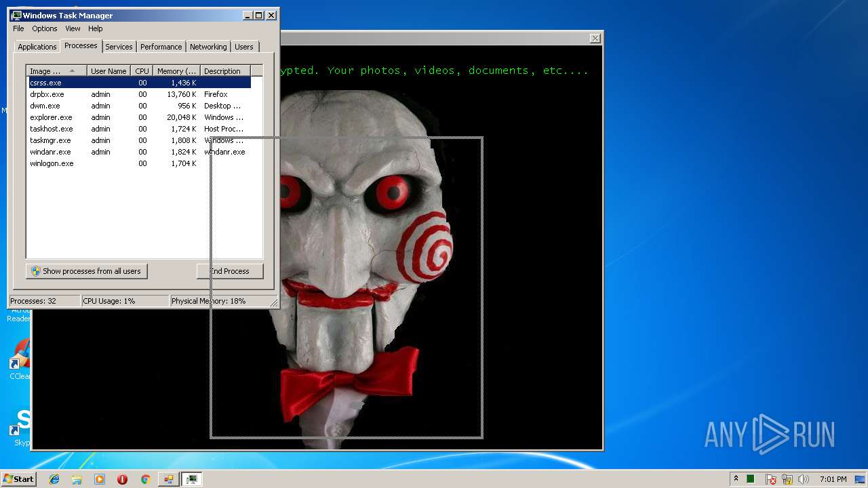The image size is (868, 488).
Task: Switch to the Performance tab
Action: tap(161, 47)
